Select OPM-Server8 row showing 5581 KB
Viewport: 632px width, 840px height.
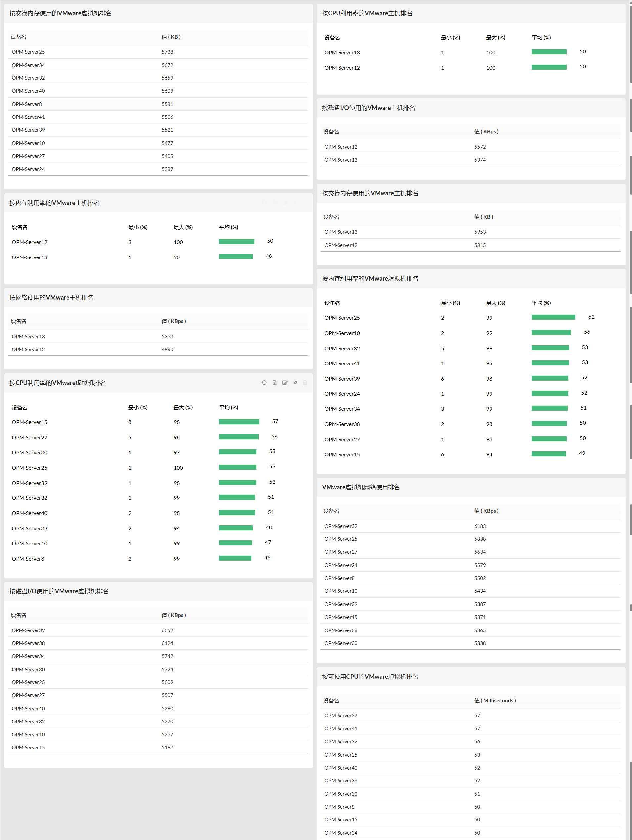[158, 104]
